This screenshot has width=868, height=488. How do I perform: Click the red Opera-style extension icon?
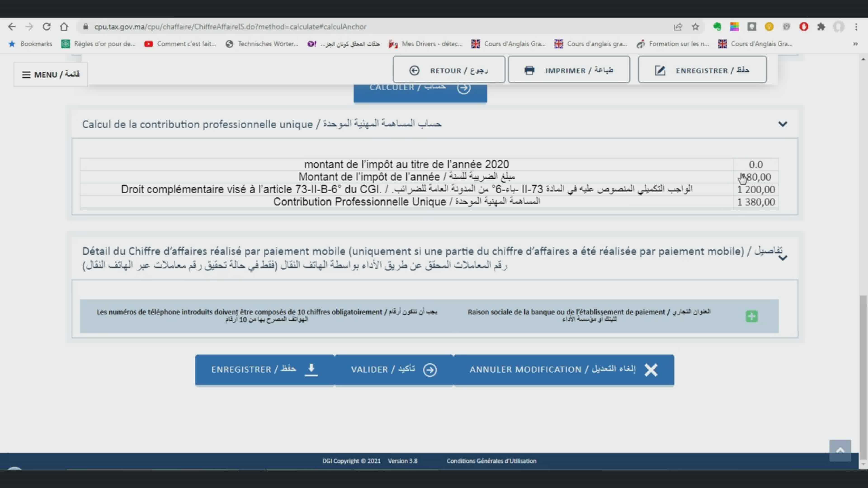click(x=804, y=27)
